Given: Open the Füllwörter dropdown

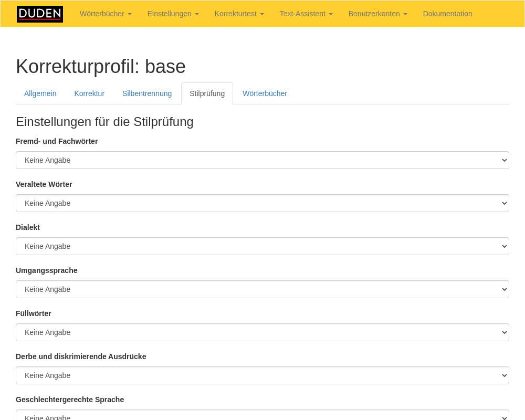Looking at the screenshot, I should point(262,332).
